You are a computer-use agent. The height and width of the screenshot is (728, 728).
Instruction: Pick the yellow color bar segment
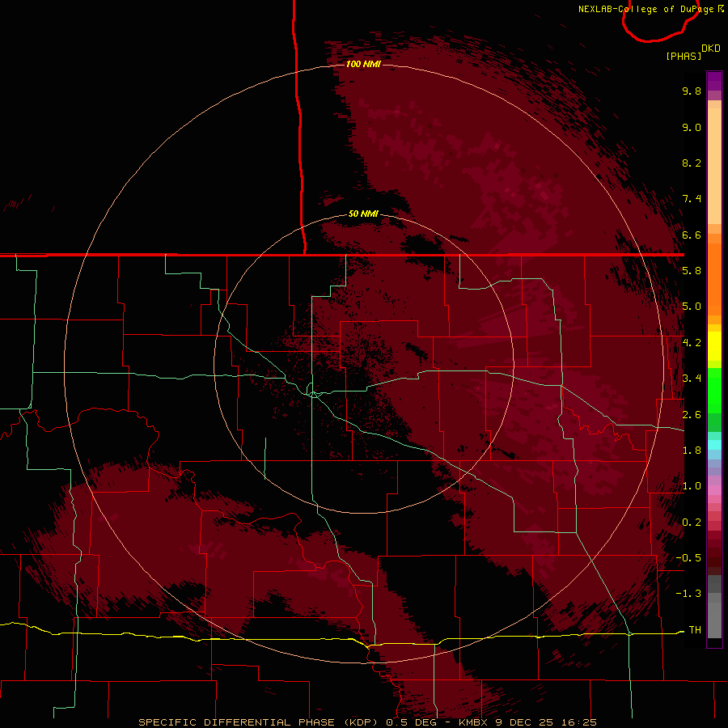714,346
